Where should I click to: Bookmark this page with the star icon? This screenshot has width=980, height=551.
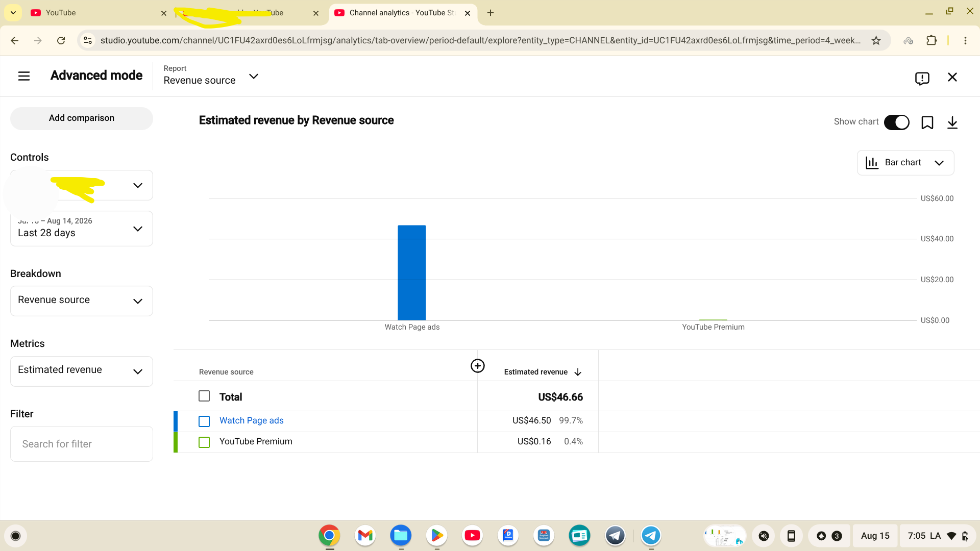point(876,40)
